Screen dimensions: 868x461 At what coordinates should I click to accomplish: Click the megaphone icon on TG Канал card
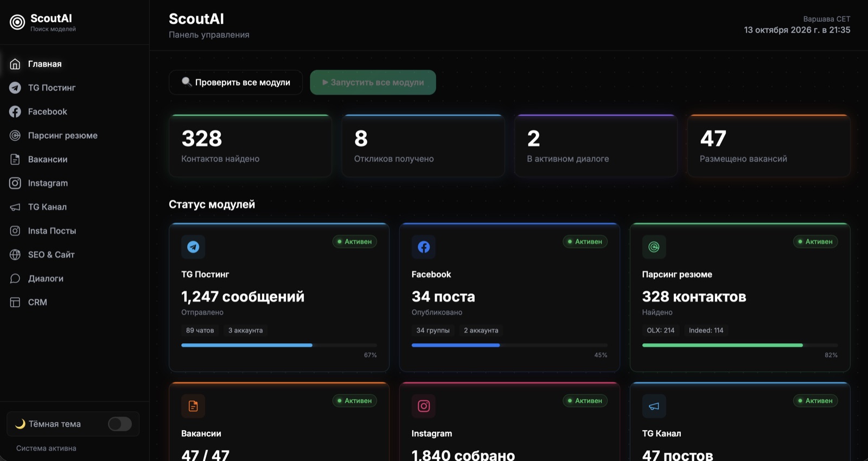point(654,406)
